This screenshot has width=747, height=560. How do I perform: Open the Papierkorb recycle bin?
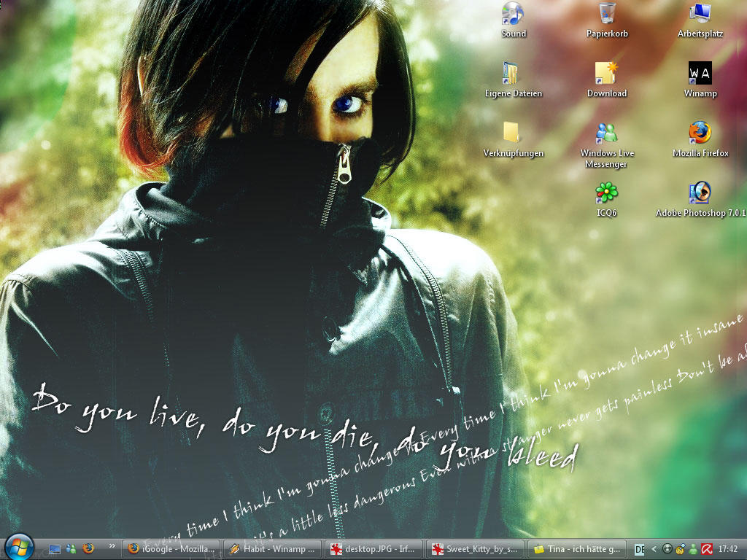pyautogui.click(x=607, y=20)
